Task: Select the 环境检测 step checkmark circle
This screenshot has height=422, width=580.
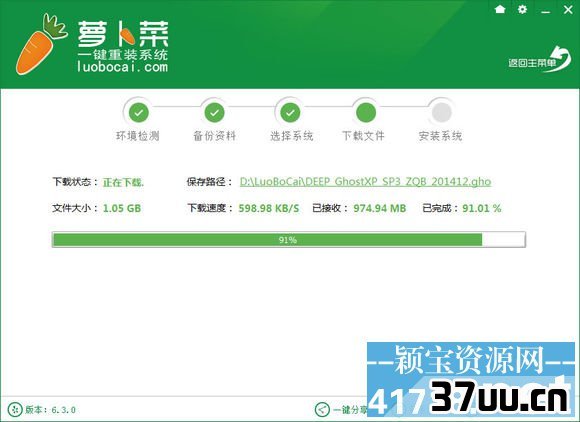Action: [139, 112]
